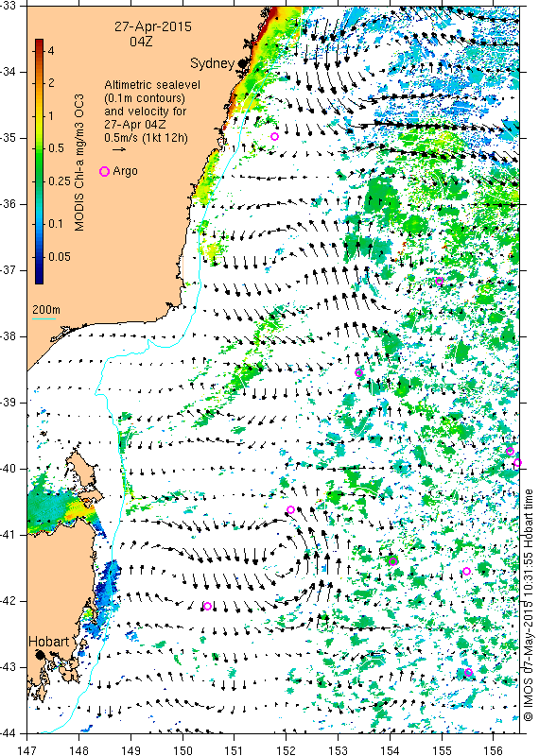Click the colorbar tick label '0.5'

(x=56, y=148)
